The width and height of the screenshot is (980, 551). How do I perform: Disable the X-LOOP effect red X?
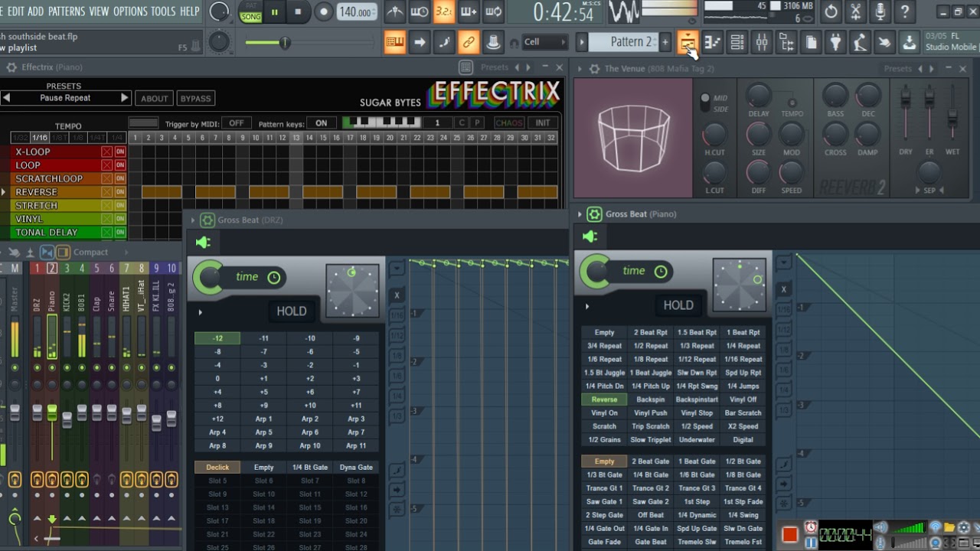coord(107,152)
